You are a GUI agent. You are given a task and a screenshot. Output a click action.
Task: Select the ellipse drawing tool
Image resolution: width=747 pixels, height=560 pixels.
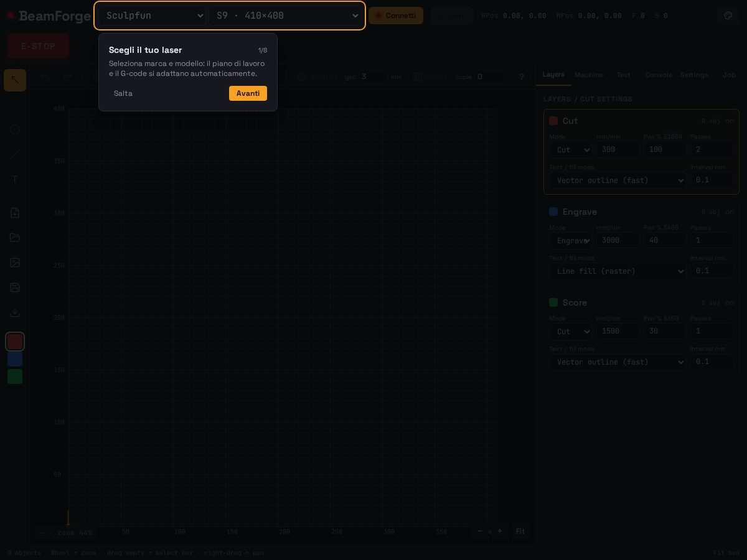(15, 129)
